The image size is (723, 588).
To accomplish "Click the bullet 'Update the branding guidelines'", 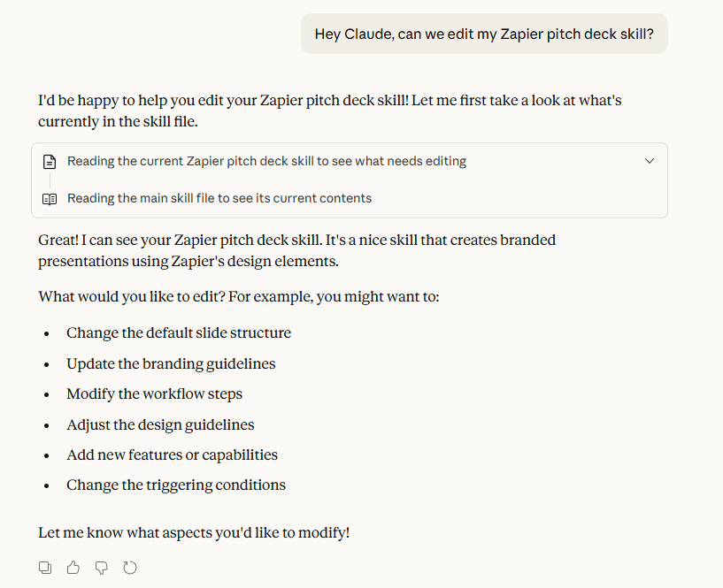I will (x=170, y=363).
